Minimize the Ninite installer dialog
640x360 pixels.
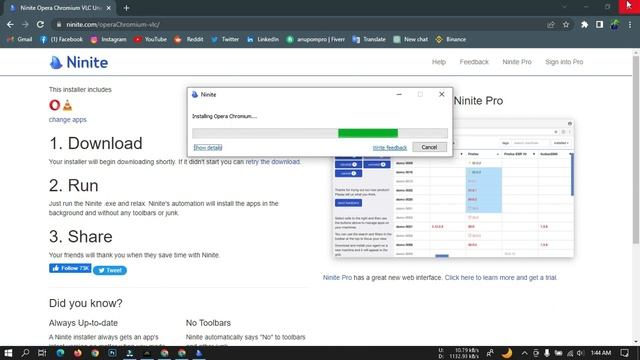(x=399, y=94)
